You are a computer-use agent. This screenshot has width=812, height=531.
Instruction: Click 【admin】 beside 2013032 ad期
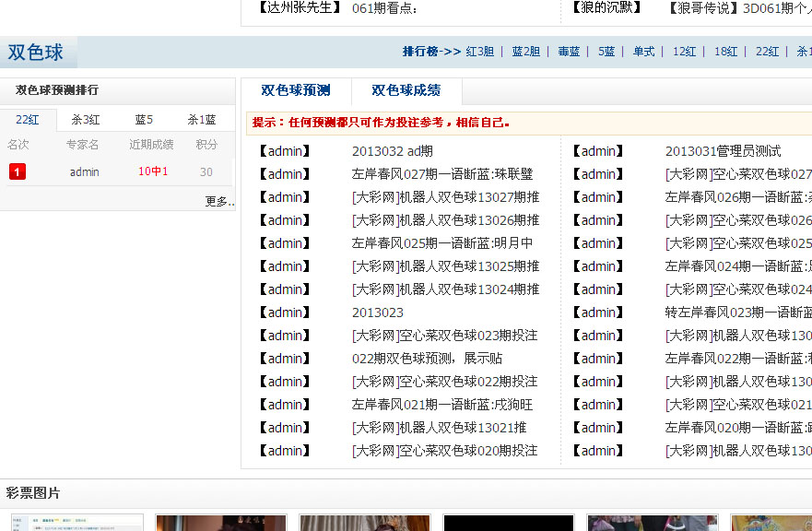click(284, 151)
